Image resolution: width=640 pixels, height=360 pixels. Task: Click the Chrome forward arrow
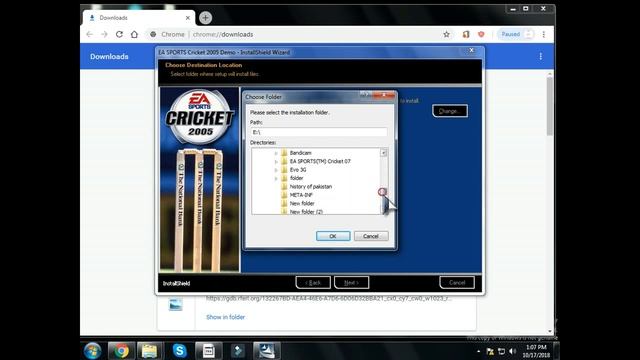[x=104, y=34]
